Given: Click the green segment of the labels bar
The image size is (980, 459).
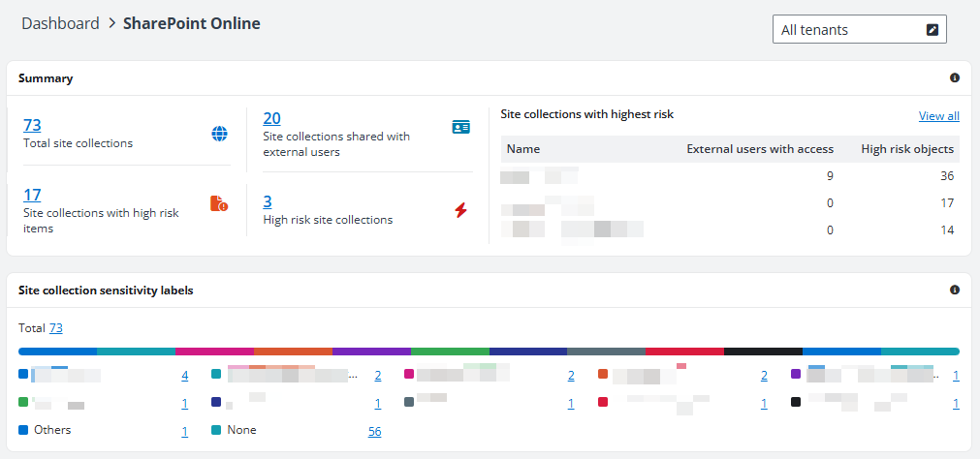Looking at the screenshot, I should [450, 352].
